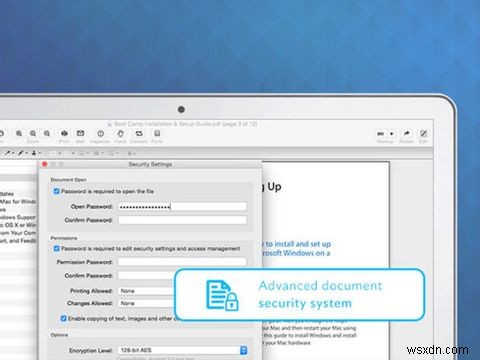
Task: Select the text A annotation tool
Action: (x=130, y=153)
